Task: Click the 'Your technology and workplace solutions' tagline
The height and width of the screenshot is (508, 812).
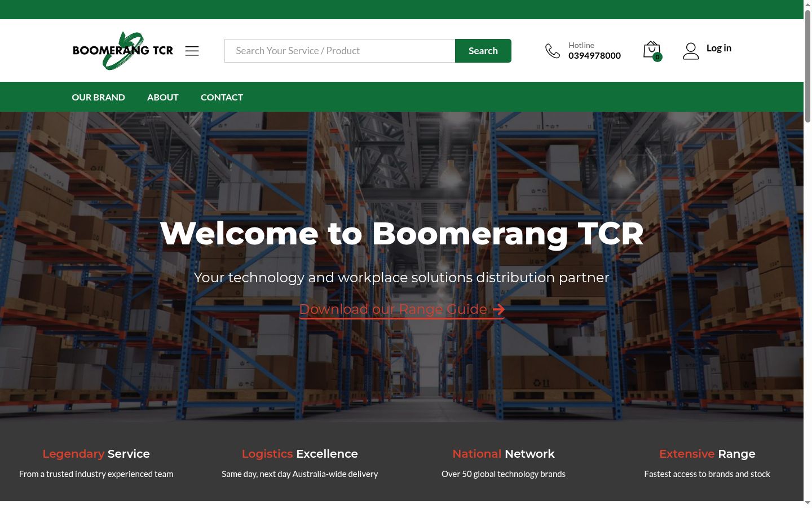Action: (x=401, y=277)
